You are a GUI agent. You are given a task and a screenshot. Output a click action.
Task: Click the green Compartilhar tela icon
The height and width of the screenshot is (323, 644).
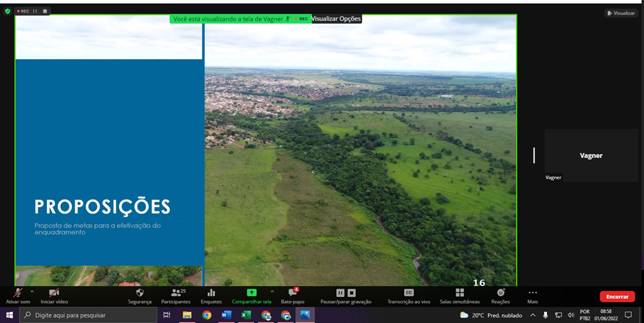click(x=251, y=293)
